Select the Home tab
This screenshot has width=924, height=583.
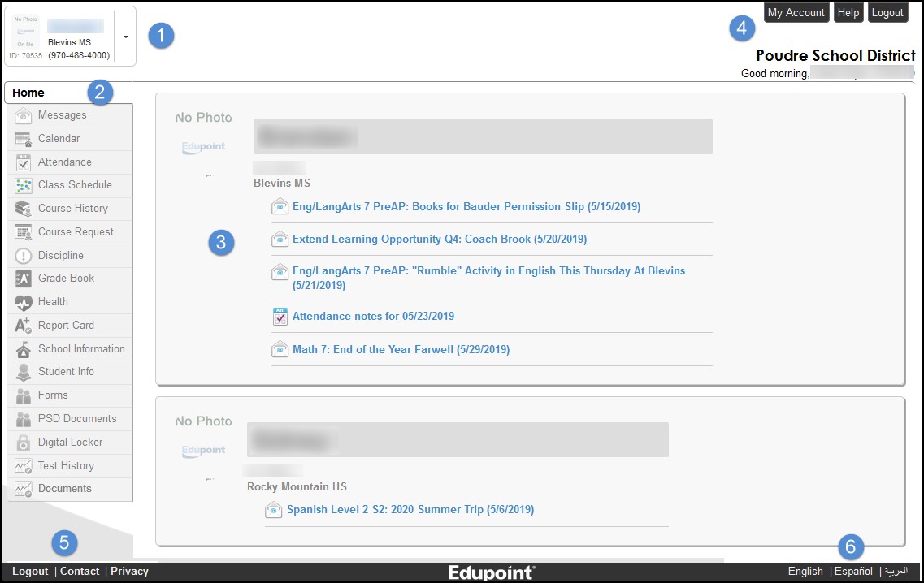pyautogui.click(x=68, y=93)
